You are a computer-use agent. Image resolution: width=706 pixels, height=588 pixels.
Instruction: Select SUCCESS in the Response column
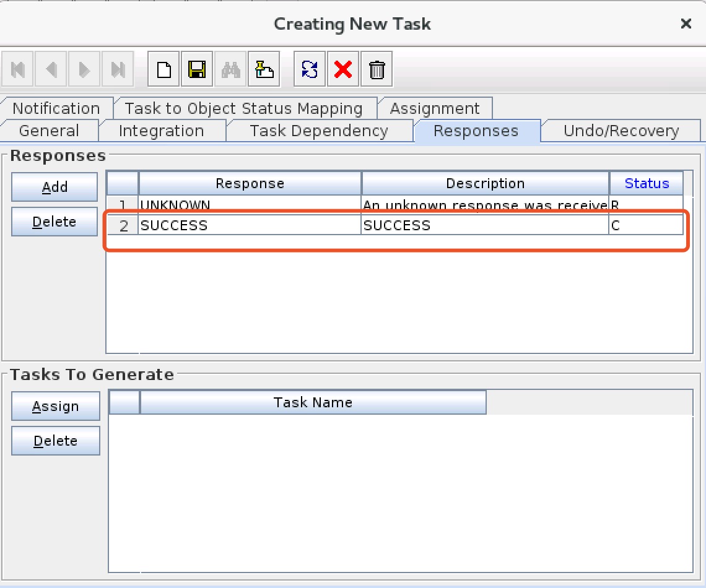(x=250, y=225)
